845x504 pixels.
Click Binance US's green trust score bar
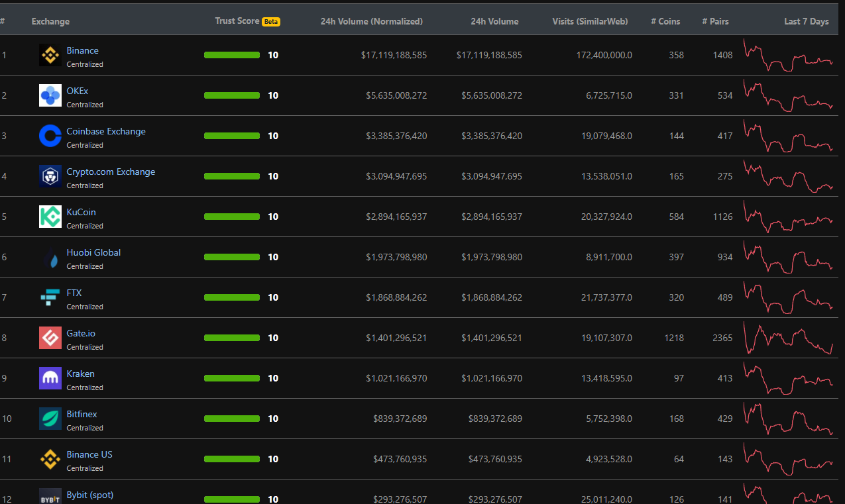tap(232, 459)
